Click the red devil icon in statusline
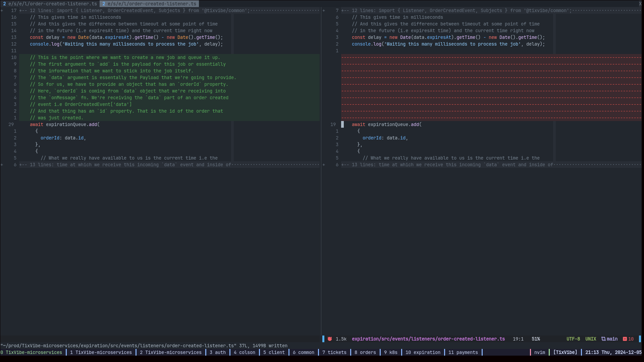The height and width of the screenshot is (362, 644). point(330,339)
